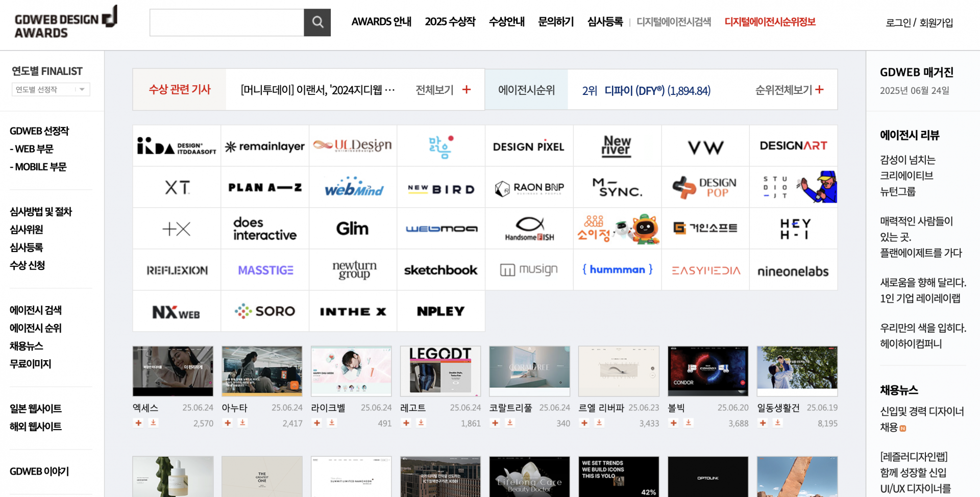Open the New river agency logo
This screenshot has height=497, width=980.
[x=617, y=146]
